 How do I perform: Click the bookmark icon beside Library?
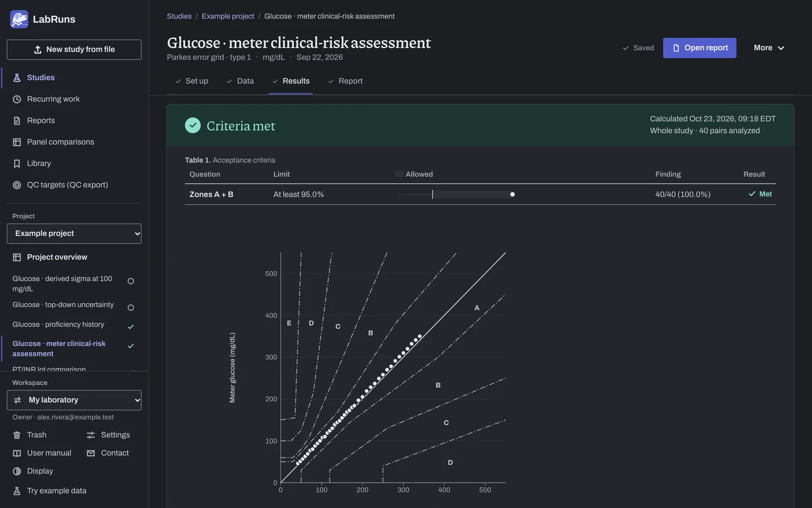(17, 164)
